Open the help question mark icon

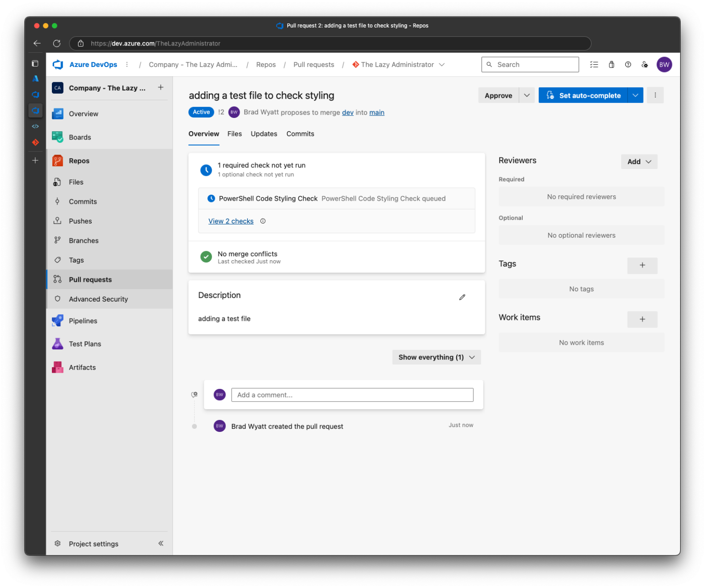[628, 65]
